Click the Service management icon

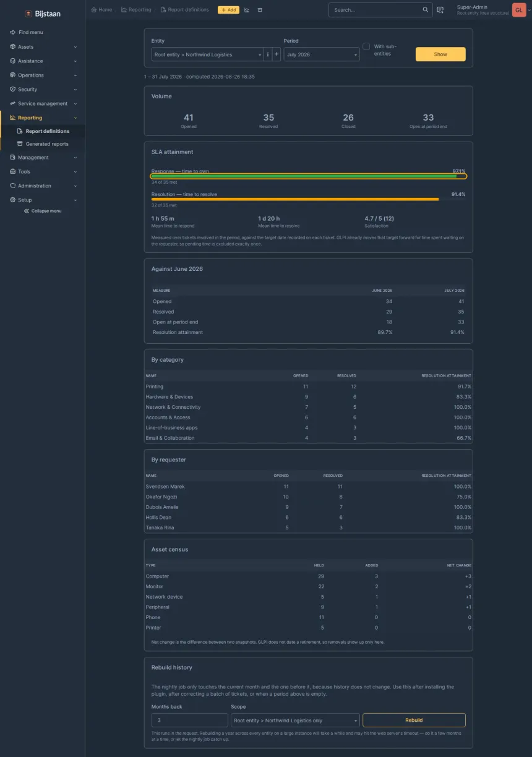click(x=12, y=103)
